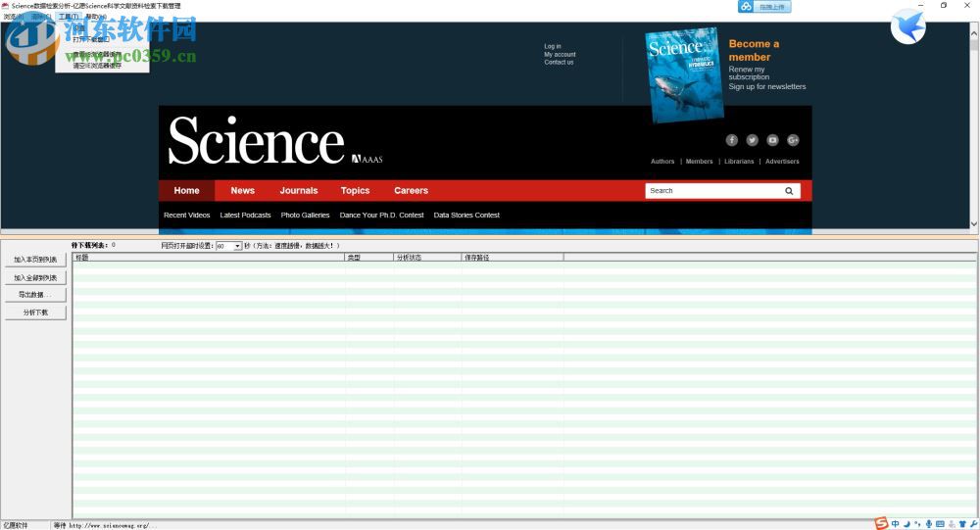This screenshot has width=980, height=530.
Task: Click the My account link
Action: click(560, 55)
